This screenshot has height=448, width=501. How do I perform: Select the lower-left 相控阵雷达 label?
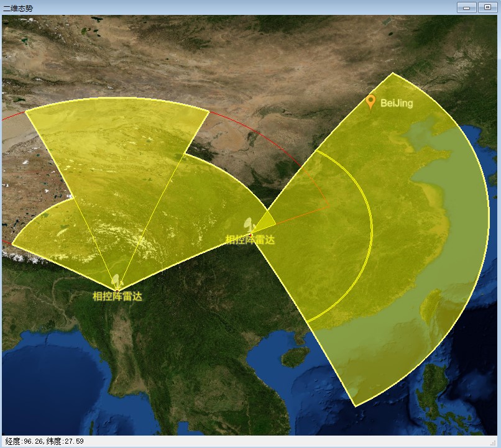(117, 296)
